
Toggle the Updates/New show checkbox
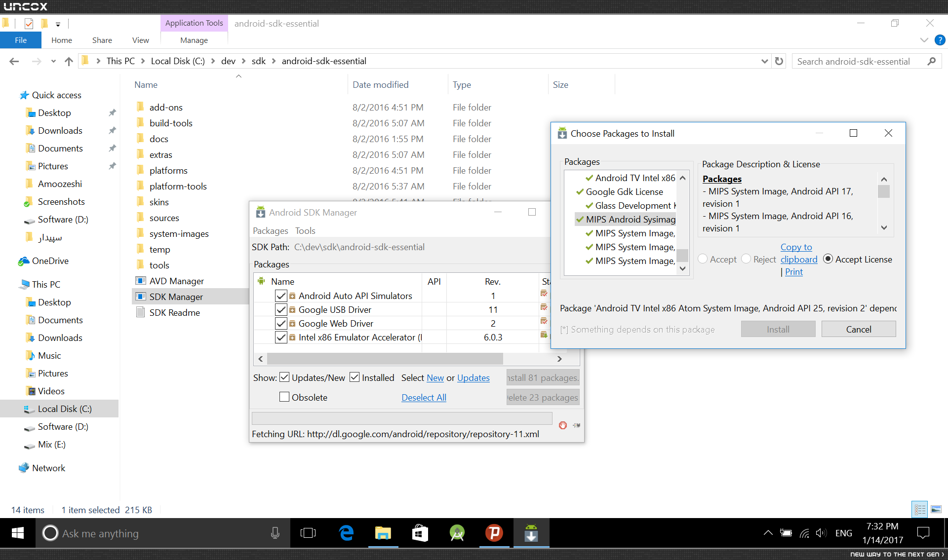pyautogui.click(x=284, y=377)
